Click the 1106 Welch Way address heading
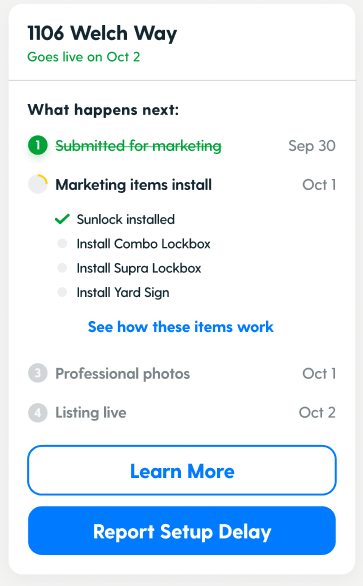Screen dimensions: 363x586 point(102,33)
